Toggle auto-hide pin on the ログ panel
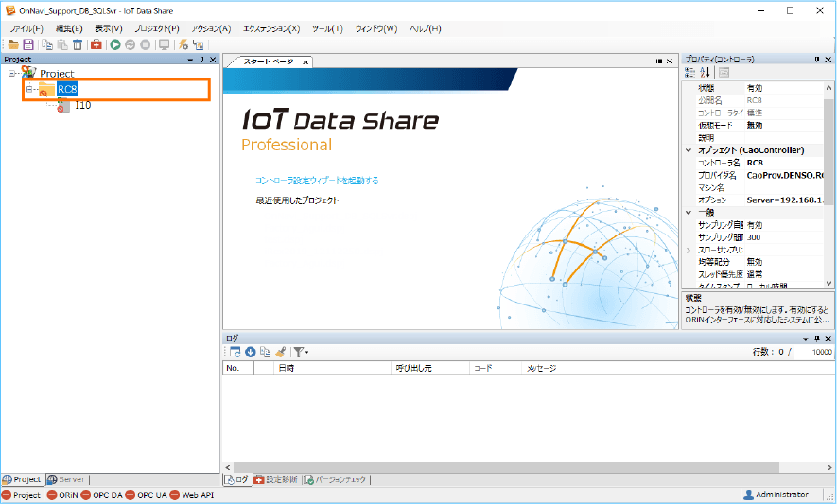Viewport: 837px width, 504px height. (x=817, y=338)
